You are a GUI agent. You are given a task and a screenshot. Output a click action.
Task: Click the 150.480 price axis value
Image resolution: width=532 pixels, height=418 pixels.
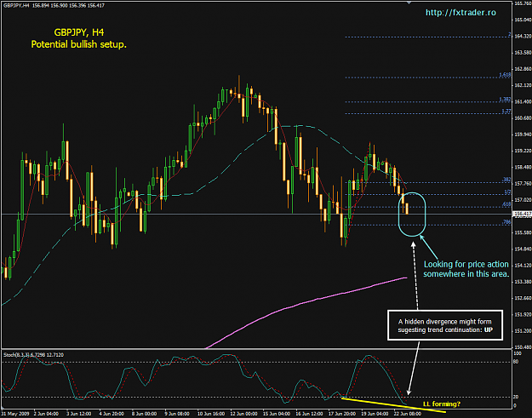(523, 347)
